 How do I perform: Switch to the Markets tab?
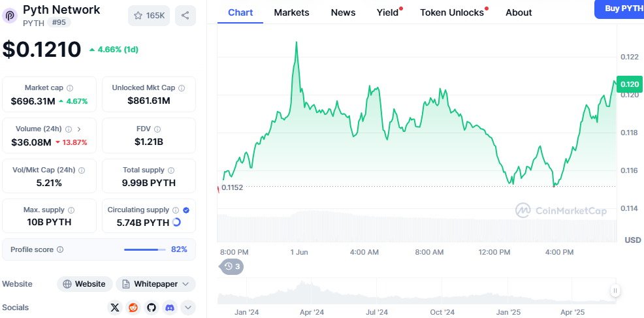click(x=291, y=13)
